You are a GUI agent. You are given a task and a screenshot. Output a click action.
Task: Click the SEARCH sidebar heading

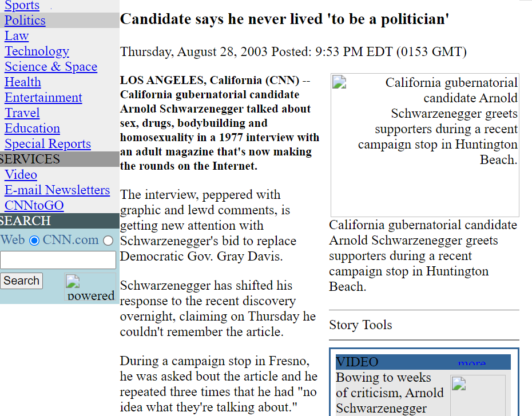click(x=25, y=221)
